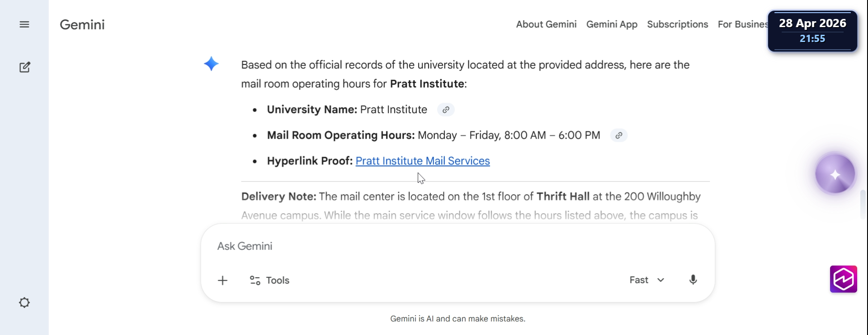Expand the Fast model selector dropdown
Screen dimensions: 868x335
pos(646,280)
